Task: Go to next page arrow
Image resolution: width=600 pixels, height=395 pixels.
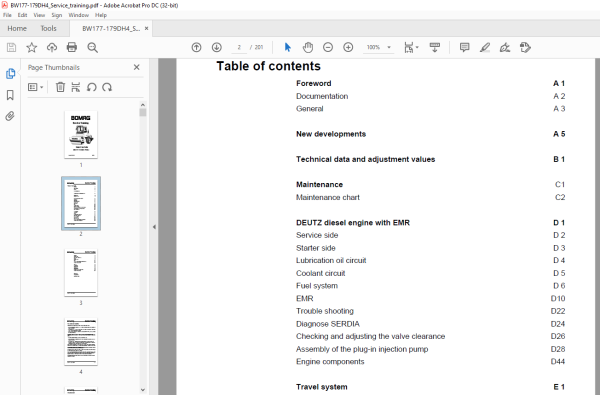Action: tap(217, 47)
